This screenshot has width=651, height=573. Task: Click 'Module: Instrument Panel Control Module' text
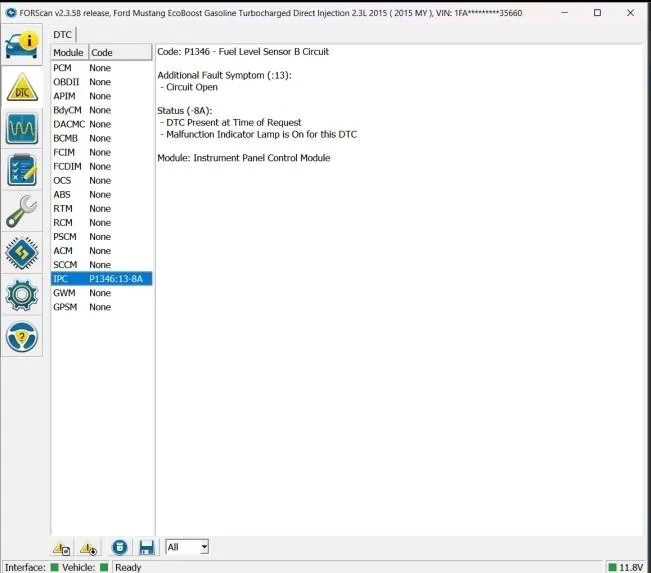coord(244,158)
